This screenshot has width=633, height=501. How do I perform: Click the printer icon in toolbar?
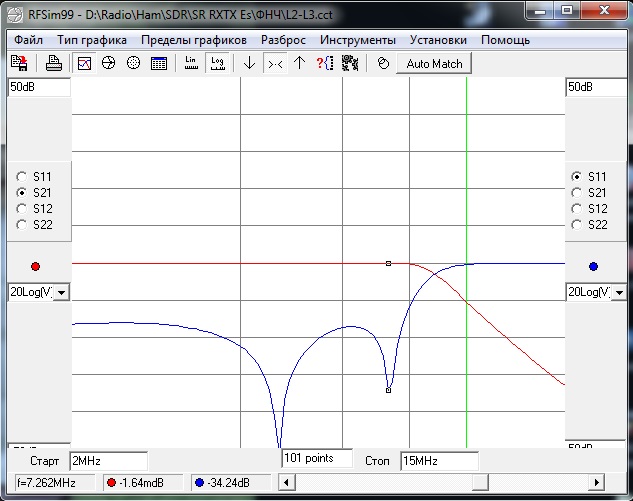click(x=54, y=63)
